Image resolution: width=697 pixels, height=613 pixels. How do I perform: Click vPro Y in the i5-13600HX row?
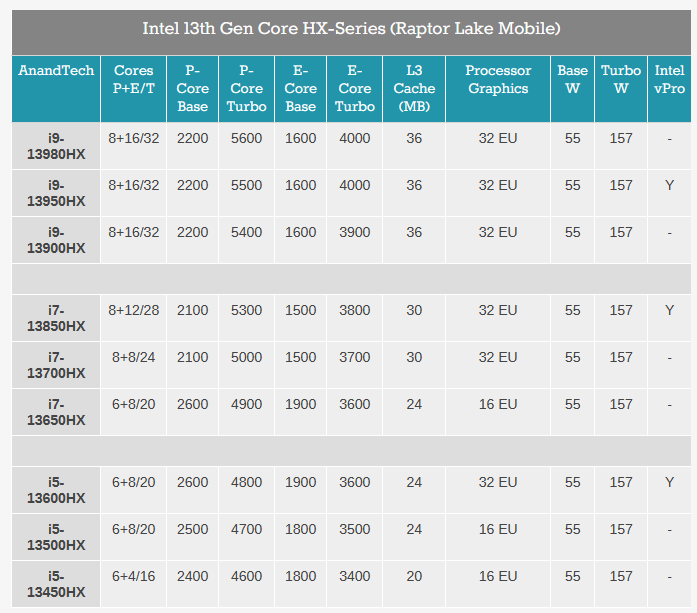tap(669, 482)
